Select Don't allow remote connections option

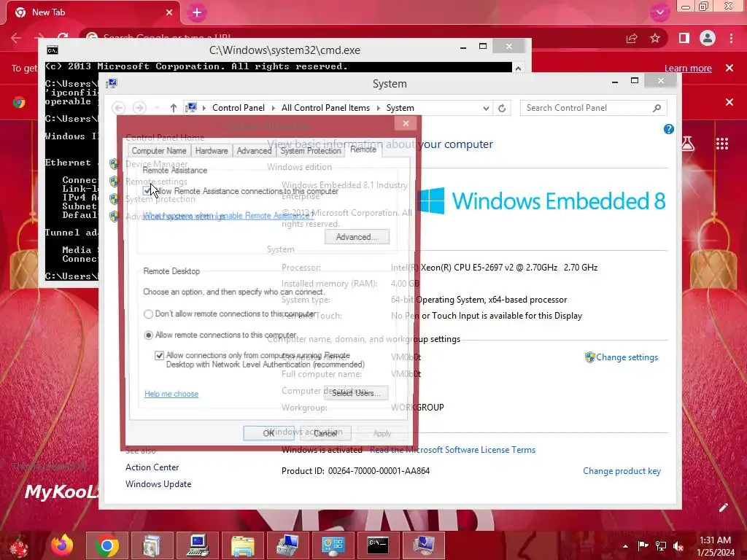(148, 314)
